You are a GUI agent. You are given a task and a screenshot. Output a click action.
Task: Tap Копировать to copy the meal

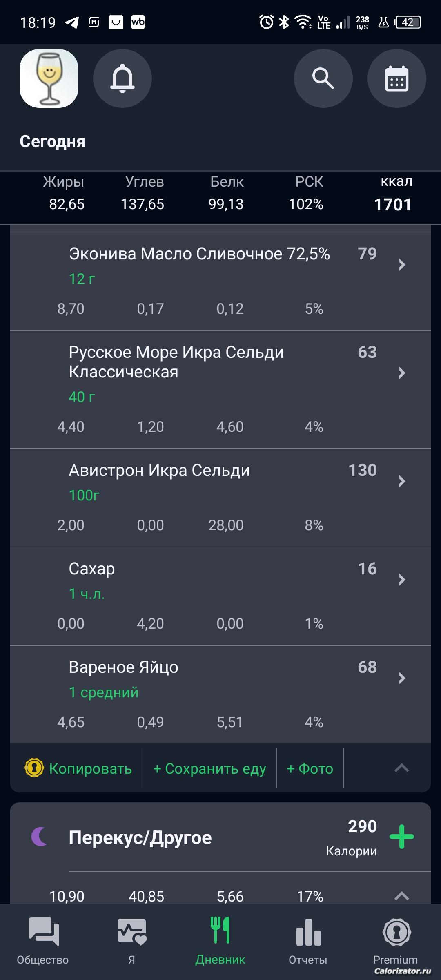(x=90, y=769)
